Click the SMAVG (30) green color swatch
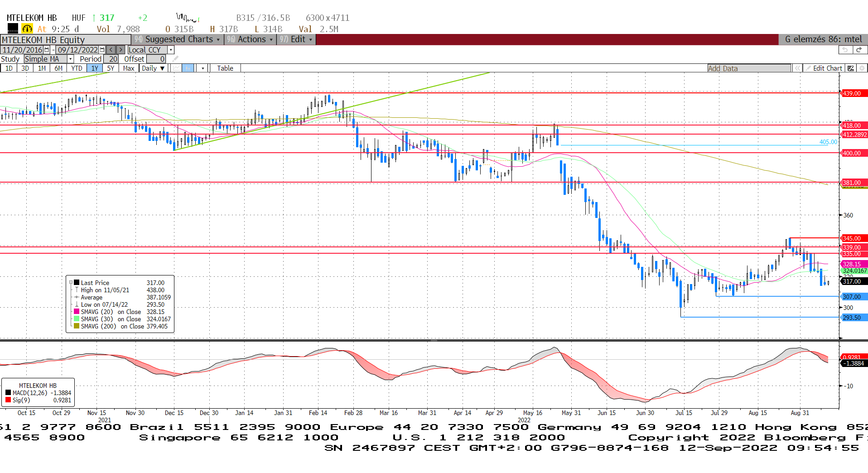The image size is (868, 473). (77, 319)
